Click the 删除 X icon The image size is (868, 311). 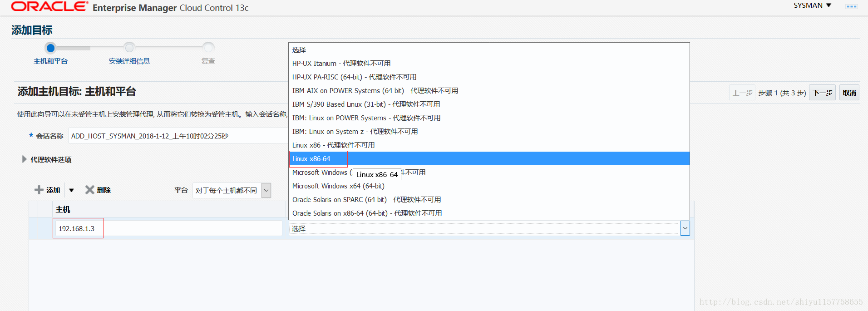90,190
